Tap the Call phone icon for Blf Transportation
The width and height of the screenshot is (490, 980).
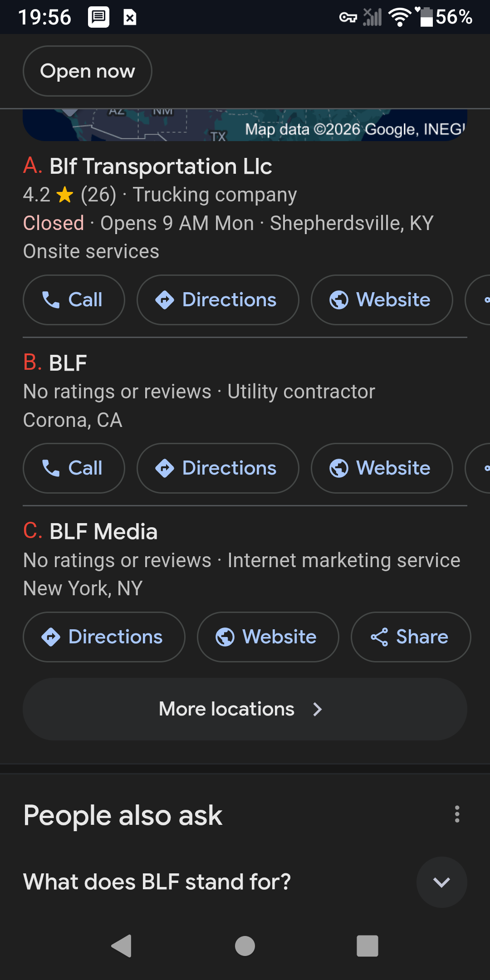point(51,300)
